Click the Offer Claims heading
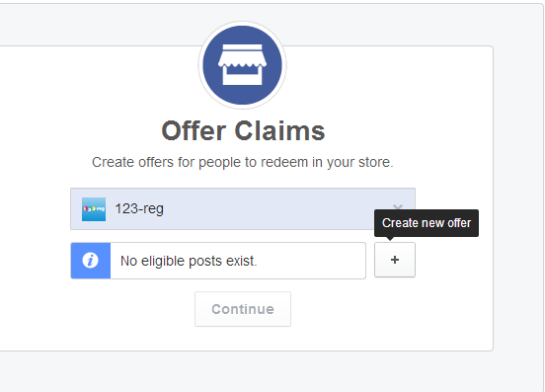Viewport: 545px width, 392px height. (x=243, y=131)
